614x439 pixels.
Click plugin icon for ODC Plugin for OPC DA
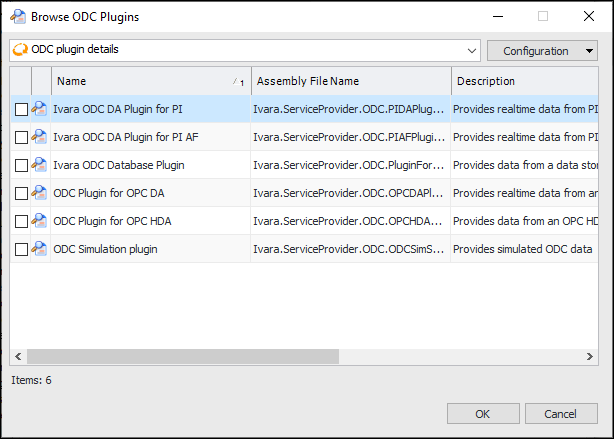pyautogui.click(x=40, y=193)
